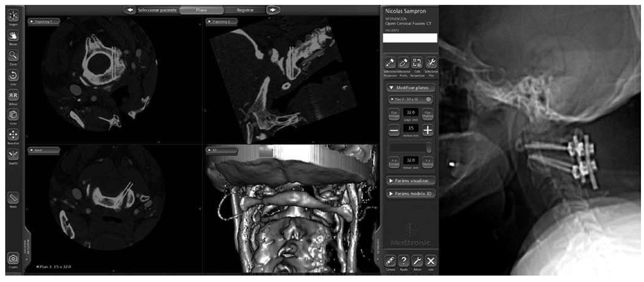
Task: Decrease screw diameter with minus button
Action: (x=394, y=131)
